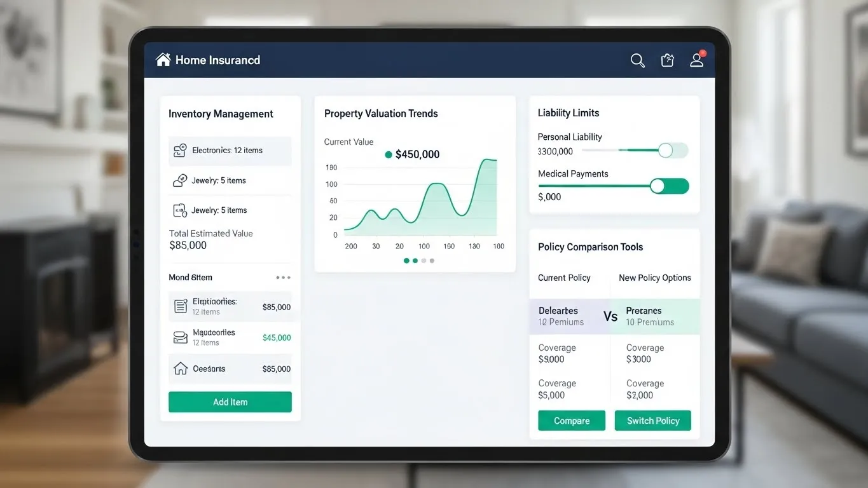Expand the $45,000 inventory row
Screen dimensions: 868x488
click(230, 337)
